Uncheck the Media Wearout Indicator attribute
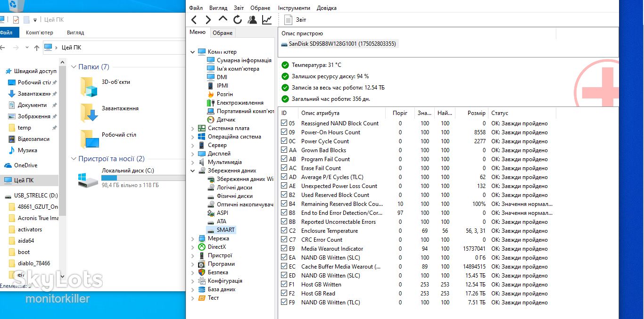 (x=284, y=249)
